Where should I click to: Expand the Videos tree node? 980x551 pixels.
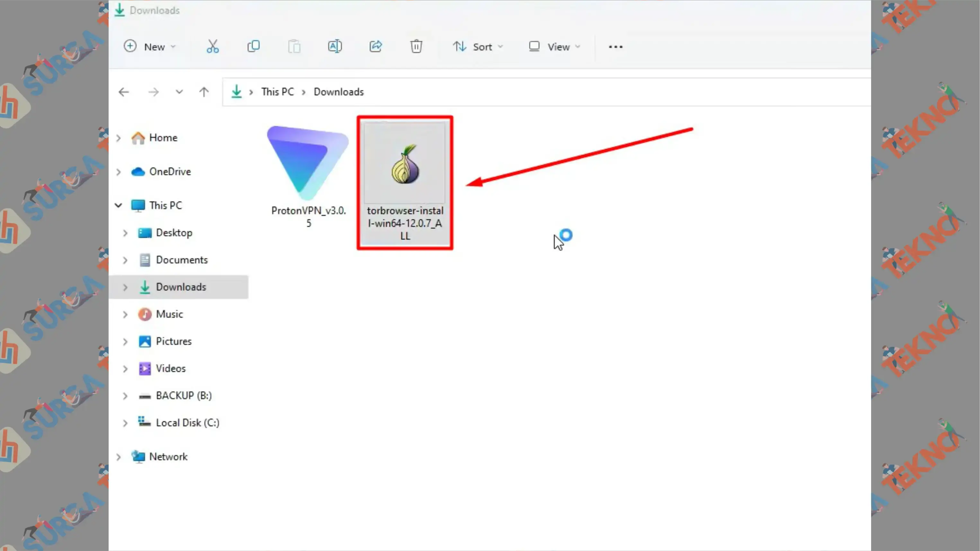(x=125, y=369)
